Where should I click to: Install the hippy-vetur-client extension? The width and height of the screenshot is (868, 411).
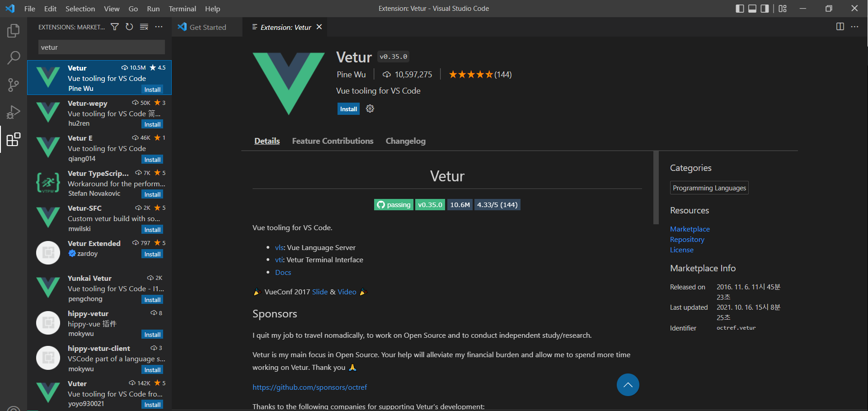[152, 370]
